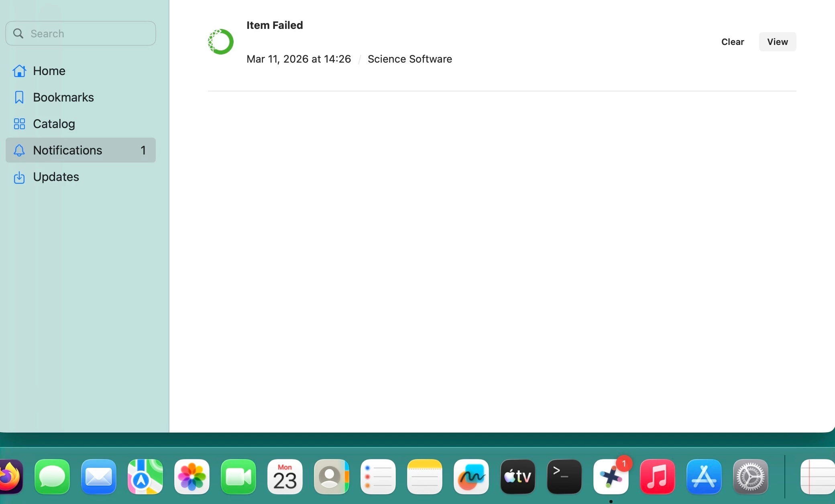Click the green Science Software app icon

click(x=221, y=42)
